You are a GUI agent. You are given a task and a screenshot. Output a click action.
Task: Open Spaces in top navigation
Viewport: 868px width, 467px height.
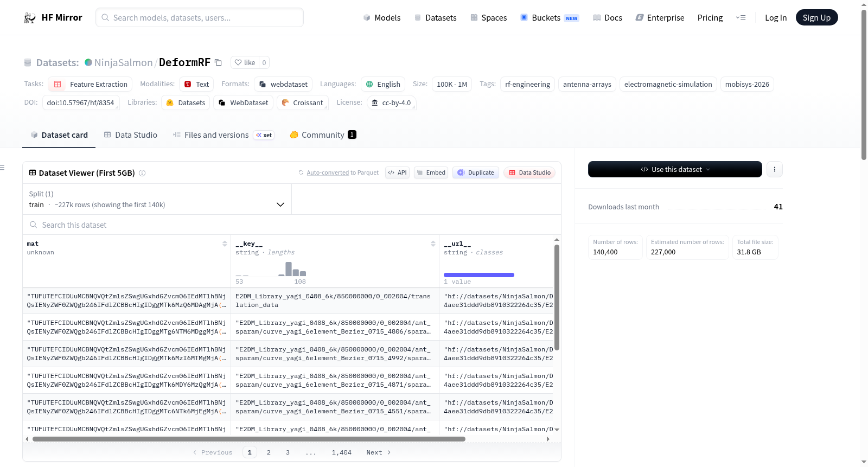coord(489,18)
